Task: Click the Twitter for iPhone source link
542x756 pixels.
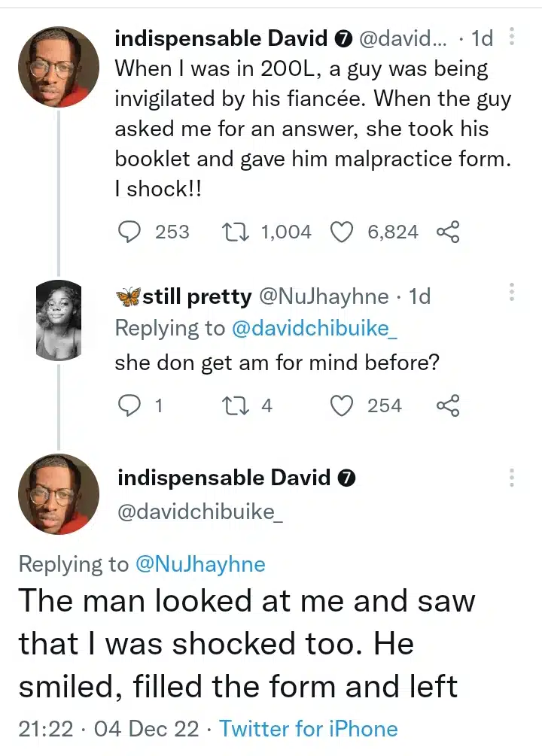Action: click(308, 729)
